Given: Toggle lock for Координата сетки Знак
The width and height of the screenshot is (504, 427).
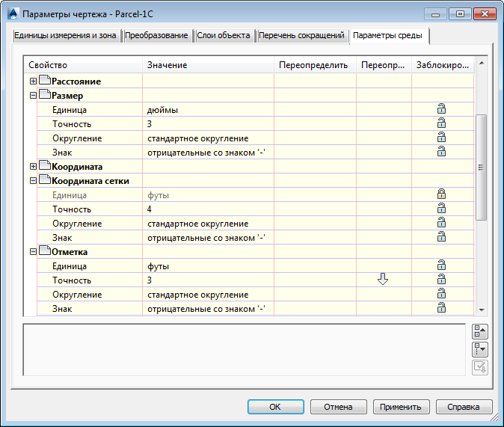Looking at the screenshot, I should 441,236.
